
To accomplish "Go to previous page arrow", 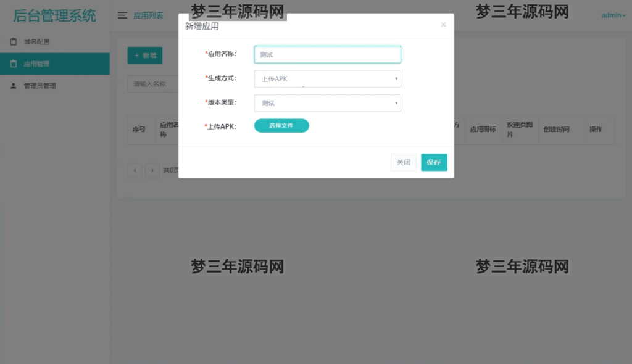I will [135, 170].
